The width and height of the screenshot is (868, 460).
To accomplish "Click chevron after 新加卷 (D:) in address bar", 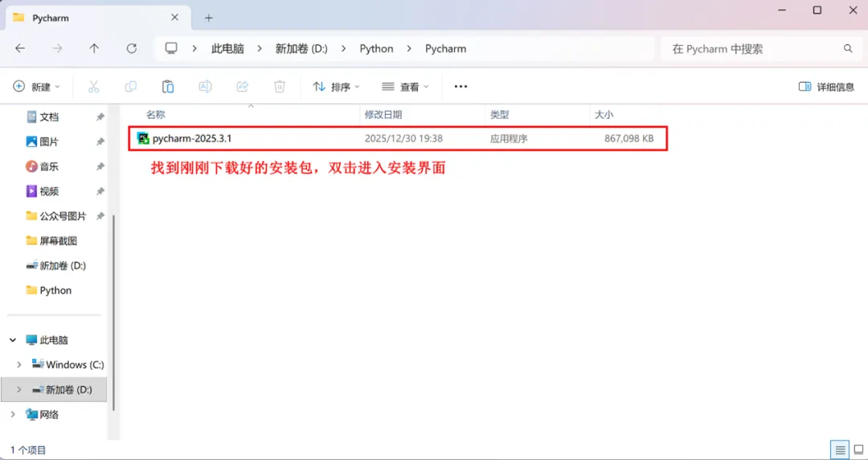I will 343,49.
